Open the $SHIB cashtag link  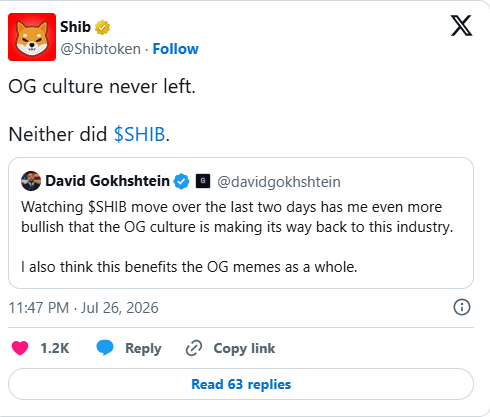tap(139, 134)
